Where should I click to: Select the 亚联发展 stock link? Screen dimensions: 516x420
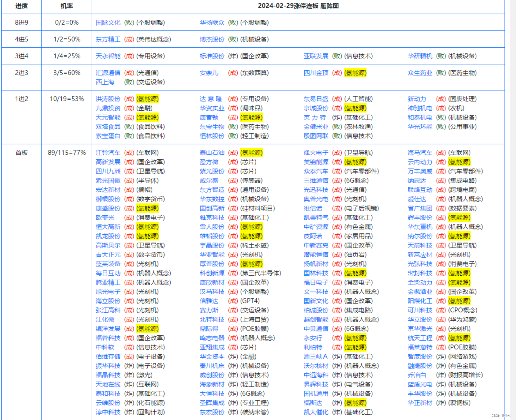[x=316, y=56]
